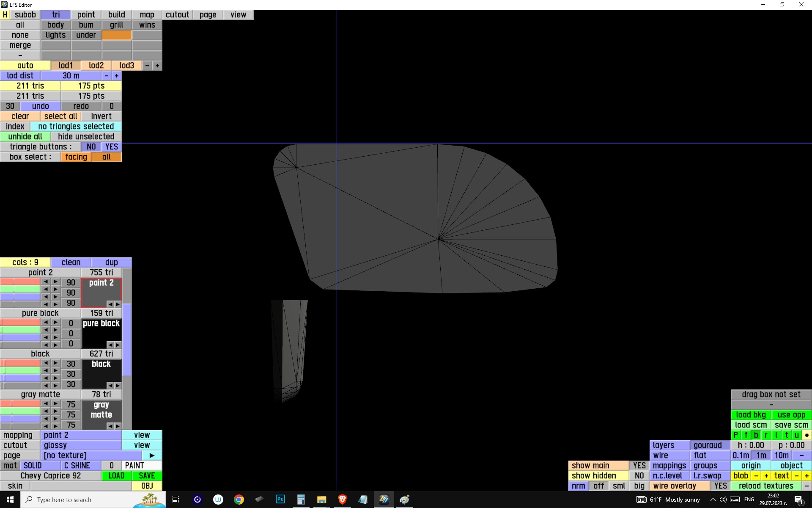Toggle show hidden NO button
The width and height of the screenshot is (812, 508).
tap(639, 476)
